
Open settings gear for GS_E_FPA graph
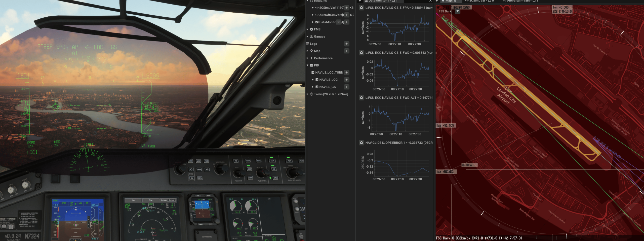[x=361, y=8]
